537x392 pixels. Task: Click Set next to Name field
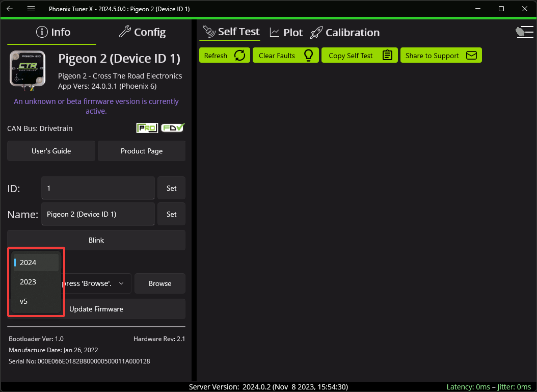pyautogui.click(x=171, y=214)
